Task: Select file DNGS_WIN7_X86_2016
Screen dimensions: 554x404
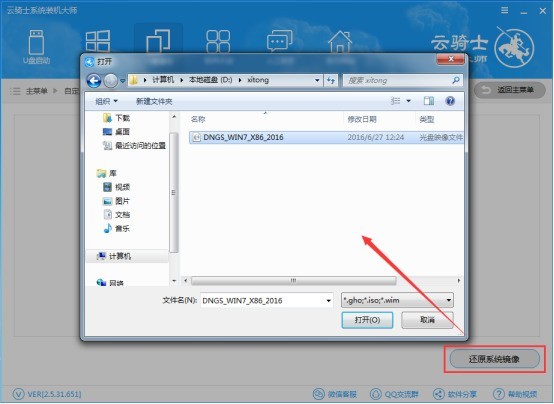Action: pos(243,137)
